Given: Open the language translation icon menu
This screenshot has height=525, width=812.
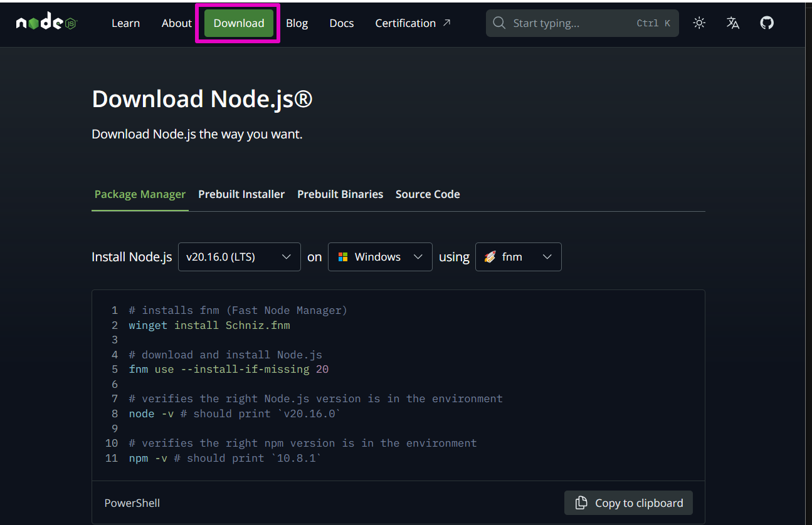Looking at the screenshot, I should click(x=733, y=23).
